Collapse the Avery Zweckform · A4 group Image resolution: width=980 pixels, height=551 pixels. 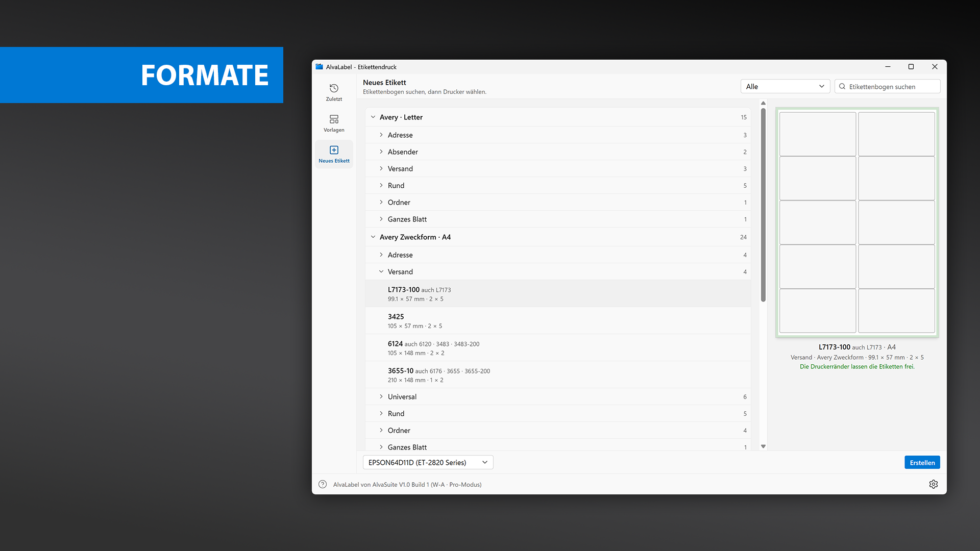[x=373, y=237]
